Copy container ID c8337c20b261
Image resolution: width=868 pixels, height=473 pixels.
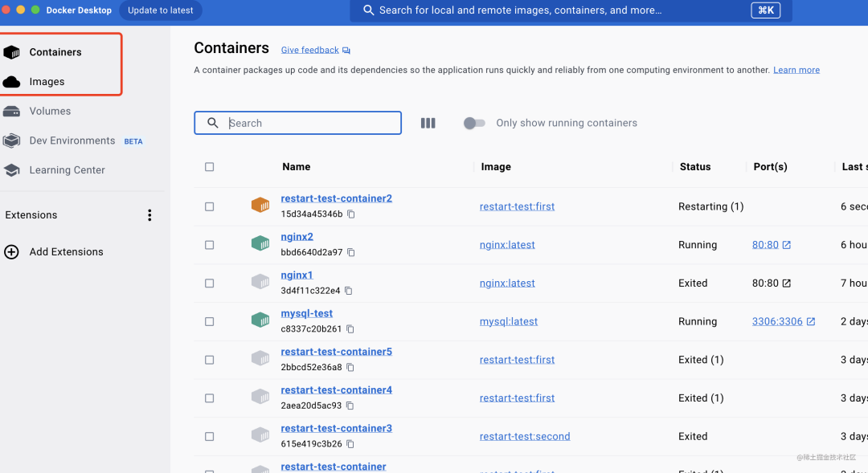tap(350, 328)
